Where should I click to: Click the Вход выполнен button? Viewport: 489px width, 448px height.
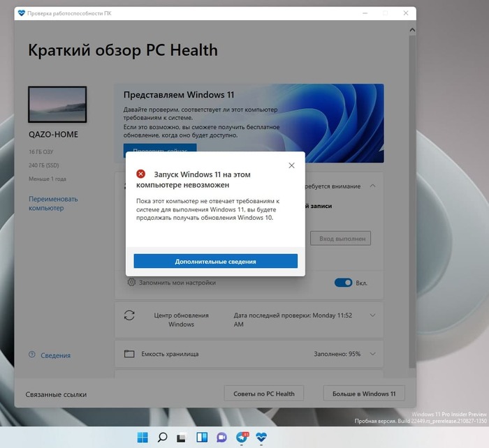pos(341,239)
